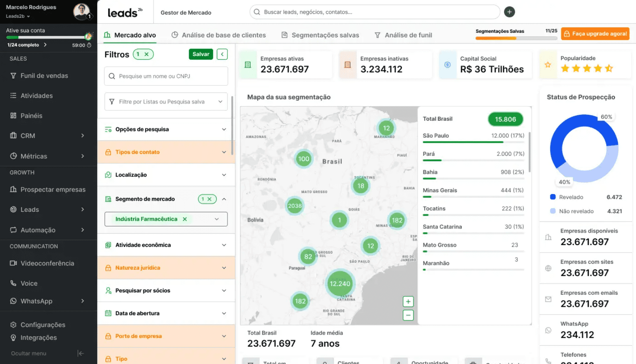Collapse sidebar with Ocultar menu arrow icon
This screenshot has width=636, height=364.
pos(81,353)
